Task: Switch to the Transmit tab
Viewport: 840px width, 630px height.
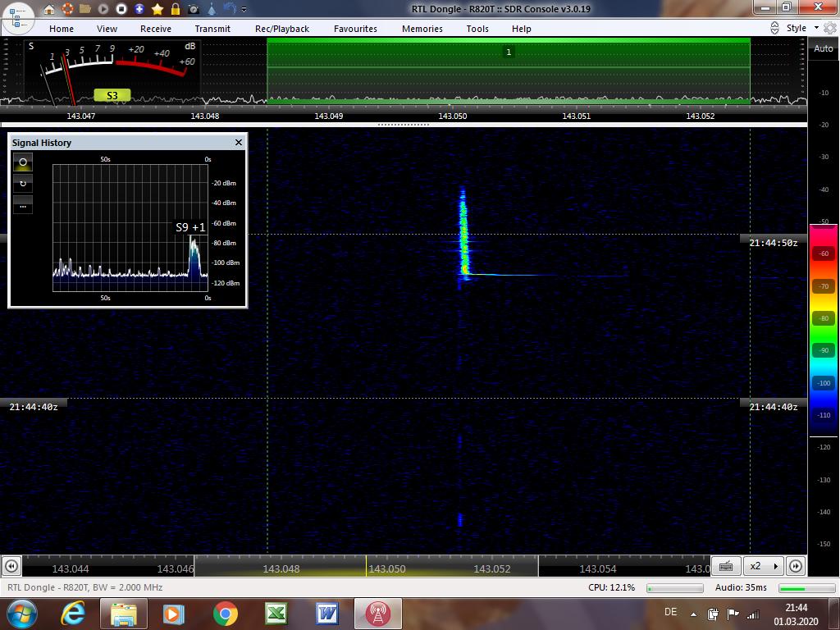Action: [x=212, y=29]
